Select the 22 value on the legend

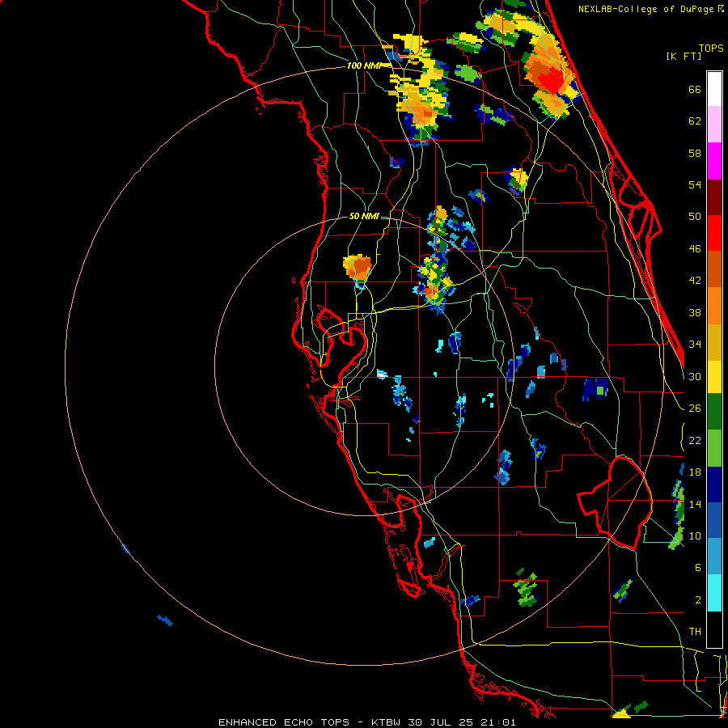695,441
